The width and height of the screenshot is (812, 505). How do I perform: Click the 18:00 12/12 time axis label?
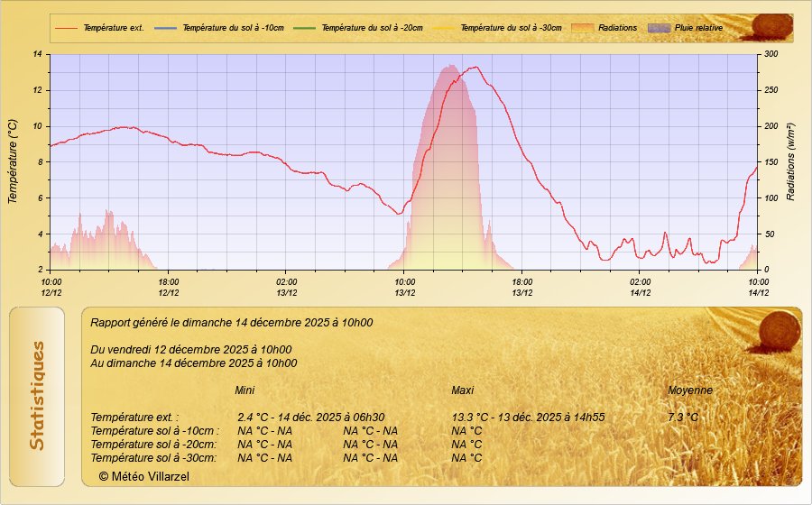point(169,287)
